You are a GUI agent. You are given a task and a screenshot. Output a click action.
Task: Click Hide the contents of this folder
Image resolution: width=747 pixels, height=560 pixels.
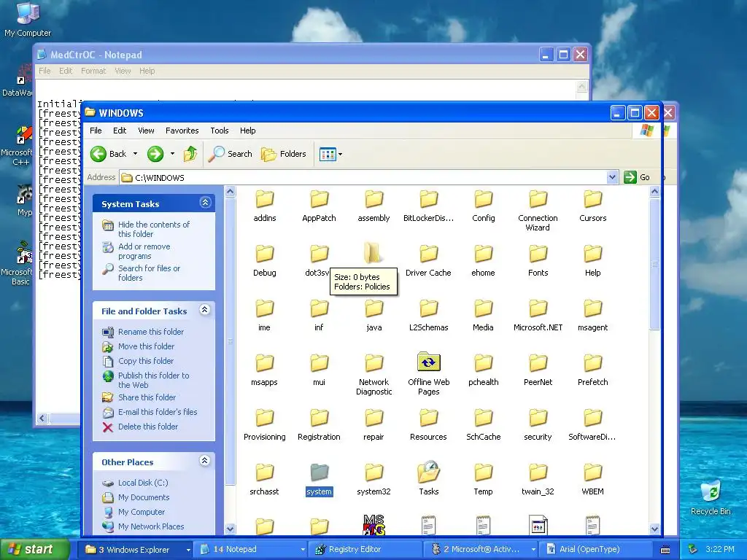(153, 229)
